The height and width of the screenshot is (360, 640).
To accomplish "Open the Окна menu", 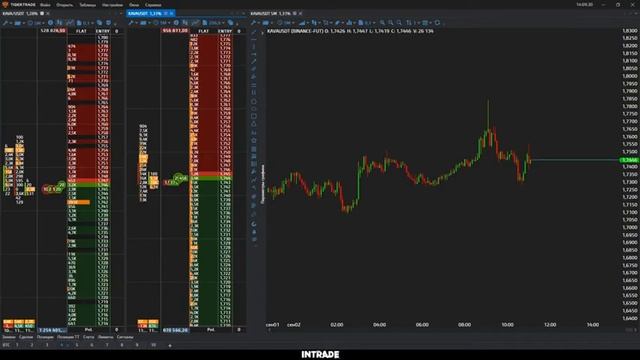I will [134, 5].
